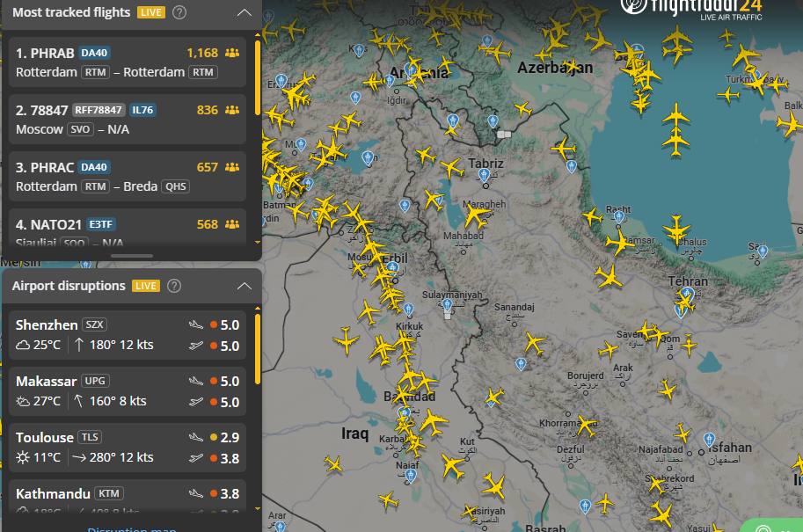Open help icon beside Most tracked flights
The height and width of the screenshot is (532, 803).
pyautogui.click(x=179, y=12)
